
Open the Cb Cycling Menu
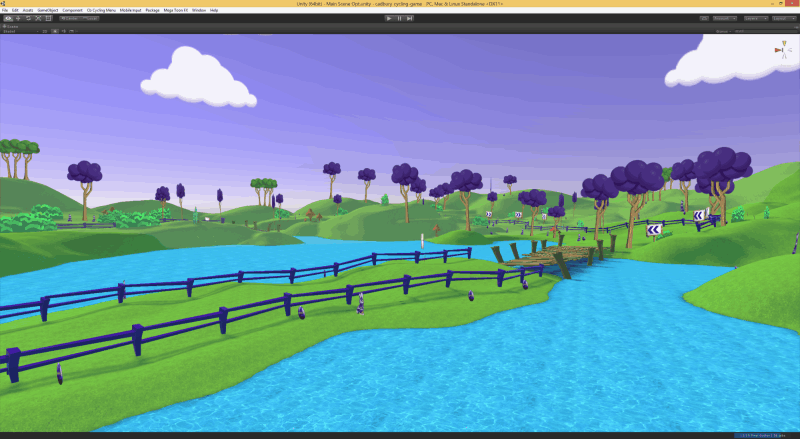point(102,10)
